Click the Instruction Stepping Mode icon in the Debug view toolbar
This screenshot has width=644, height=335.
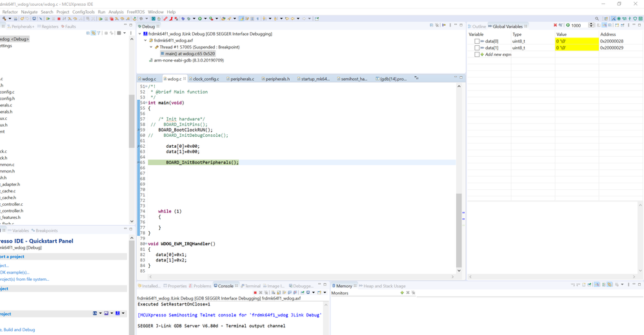point(443,25)
